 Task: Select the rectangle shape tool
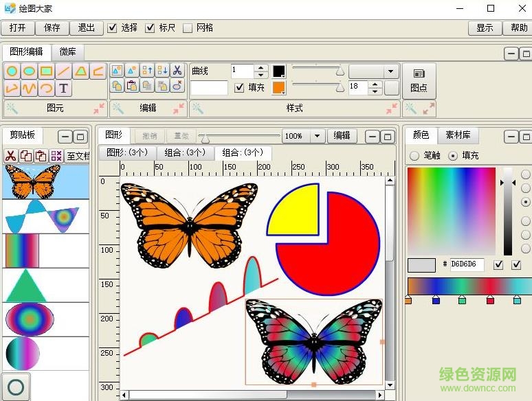click(x=46, y=71)
